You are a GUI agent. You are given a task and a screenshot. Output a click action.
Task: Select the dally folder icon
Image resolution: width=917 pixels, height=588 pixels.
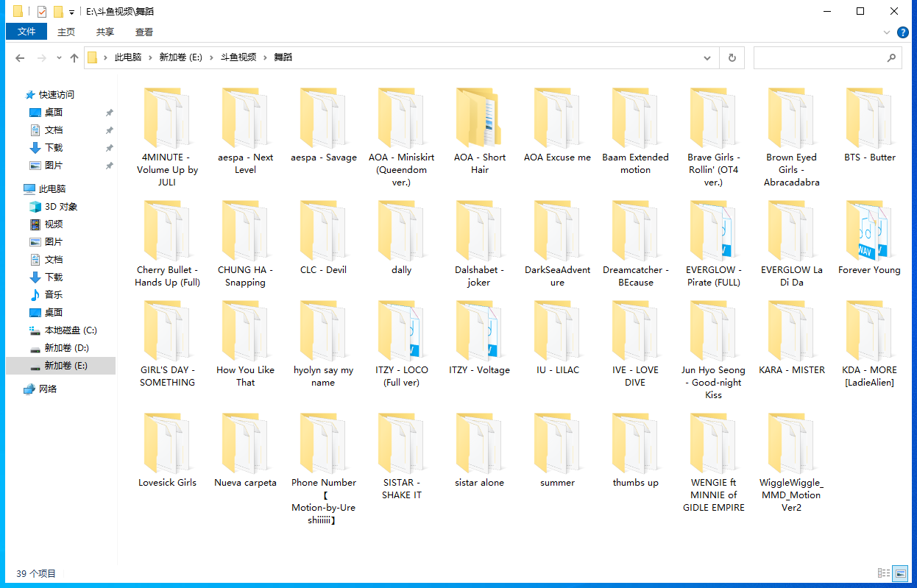tap(401, 230)
